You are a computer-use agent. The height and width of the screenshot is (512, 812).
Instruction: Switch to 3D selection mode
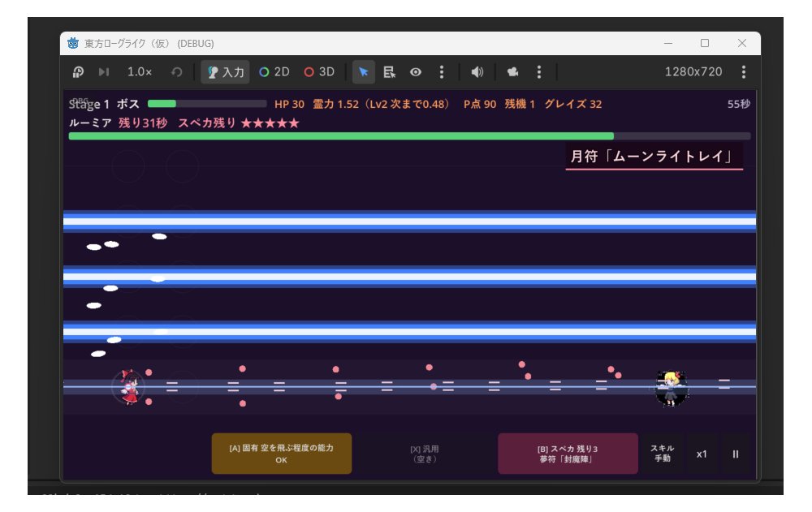pyautogui.click(x=319, y=72)
